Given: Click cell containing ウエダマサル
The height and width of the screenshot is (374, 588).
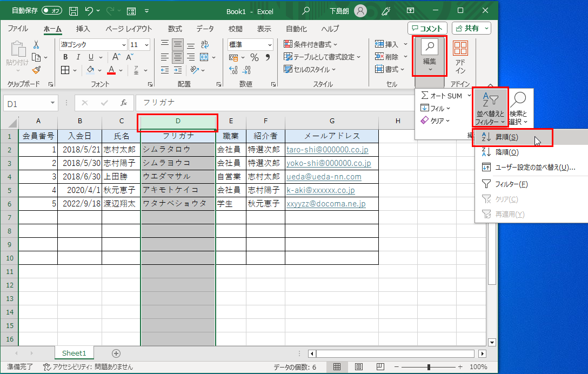Looking at the screenshot, I should pos(178,177).
